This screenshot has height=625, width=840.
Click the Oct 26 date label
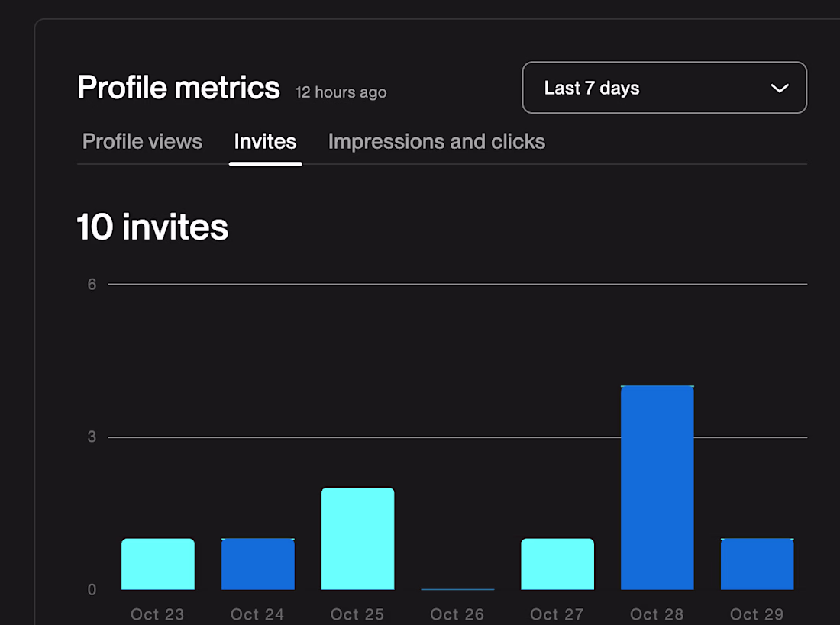tap(457, 614)
